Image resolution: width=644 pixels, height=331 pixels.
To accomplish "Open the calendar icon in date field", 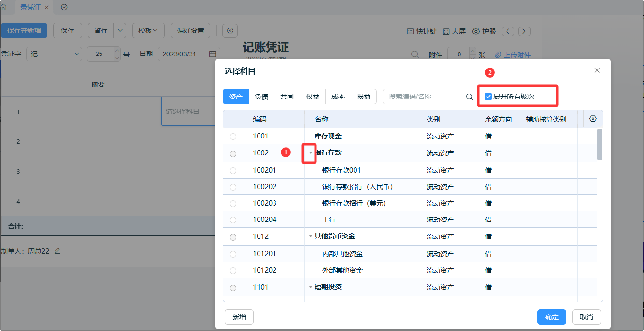I will pyautogui.click(x=212, y=54).
